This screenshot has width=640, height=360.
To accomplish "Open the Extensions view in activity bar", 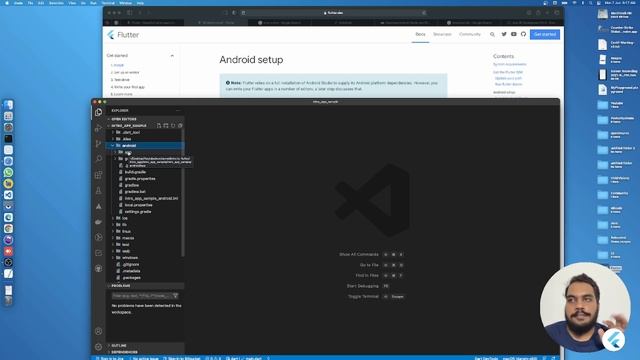I will click(x=98, y=175).
